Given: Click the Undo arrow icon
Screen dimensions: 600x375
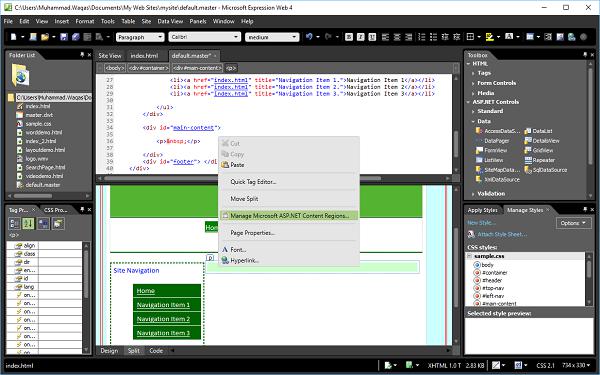Looking at the screenshot, I should (309, 37).
